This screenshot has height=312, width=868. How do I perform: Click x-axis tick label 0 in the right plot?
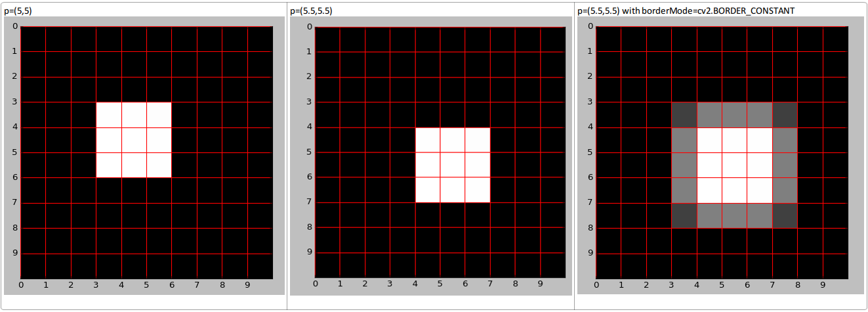click(596, 284)
